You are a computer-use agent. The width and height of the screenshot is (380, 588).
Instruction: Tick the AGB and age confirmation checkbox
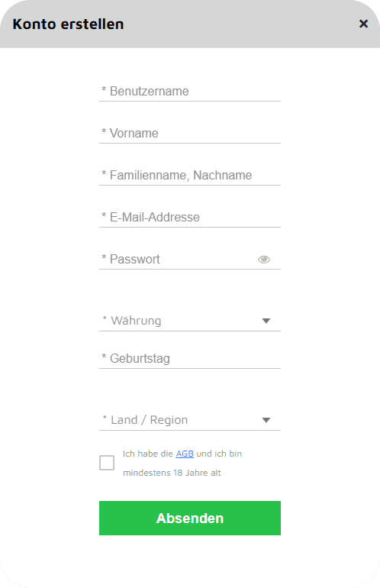coord(107,463)
